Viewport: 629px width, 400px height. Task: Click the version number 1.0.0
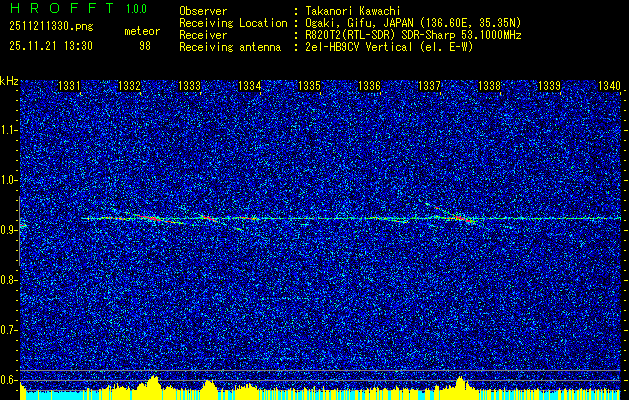click(136, 9)
